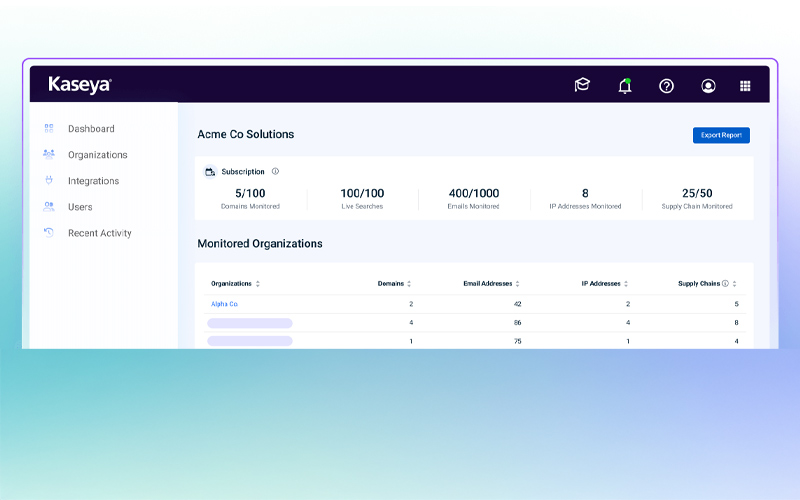
Task: Open the academy graduation cap icon
Action: (582, 86)
